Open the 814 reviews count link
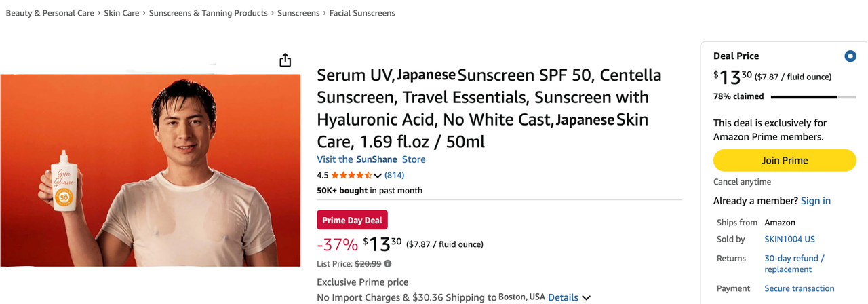This screenshot has width=868, height=304. tap(395, 175)
